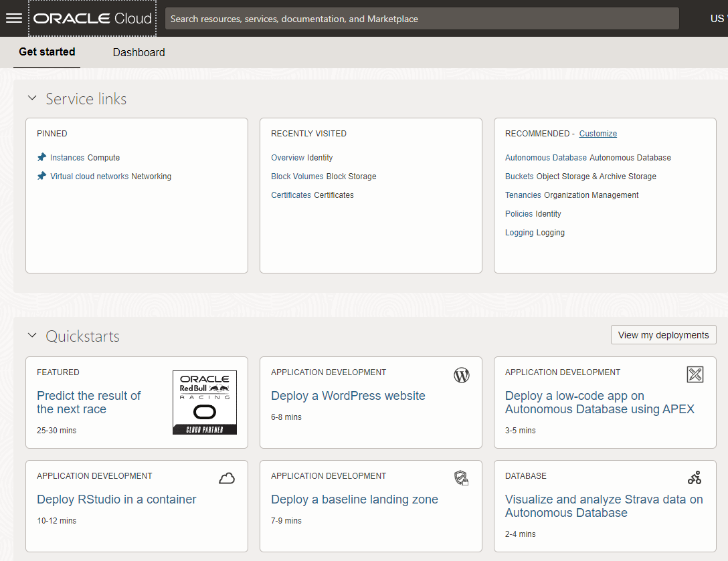The image size is (728, 561).
Task: Click the 7-9 mins duration text
Action: (286, 521)
